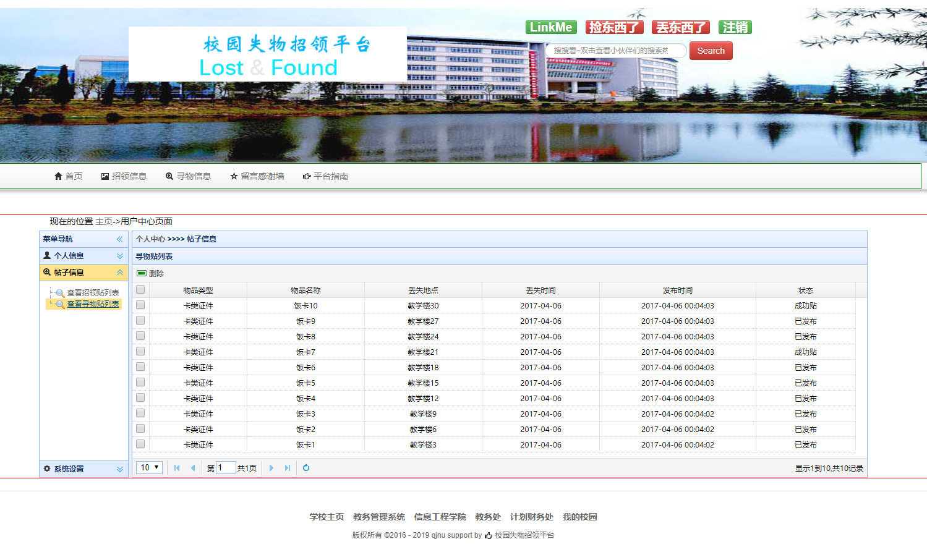
Task: Collapse the 菜单导航 sidebar panel
Action: pos(120,239)
